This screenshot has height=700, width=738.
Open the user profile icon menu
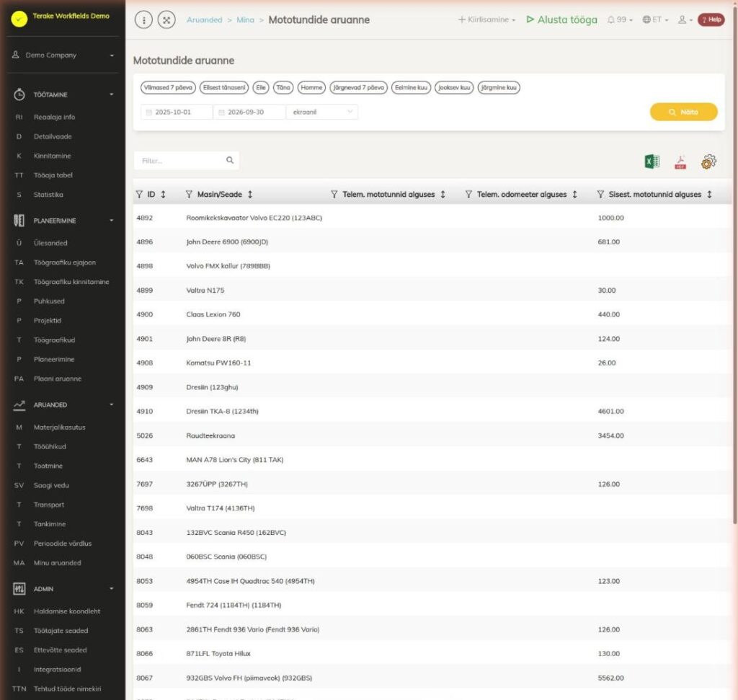point(685,19)
